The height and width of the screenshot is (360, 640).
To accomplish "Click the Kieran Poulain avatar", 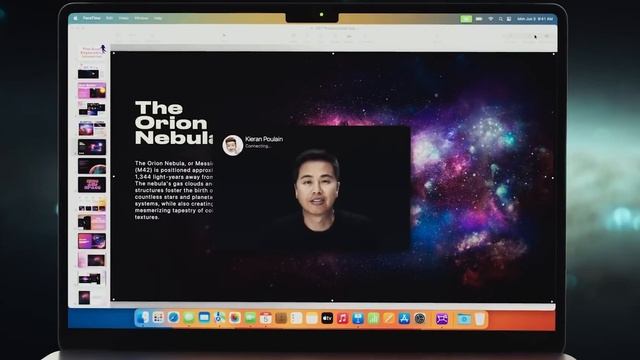I will 233,145.
